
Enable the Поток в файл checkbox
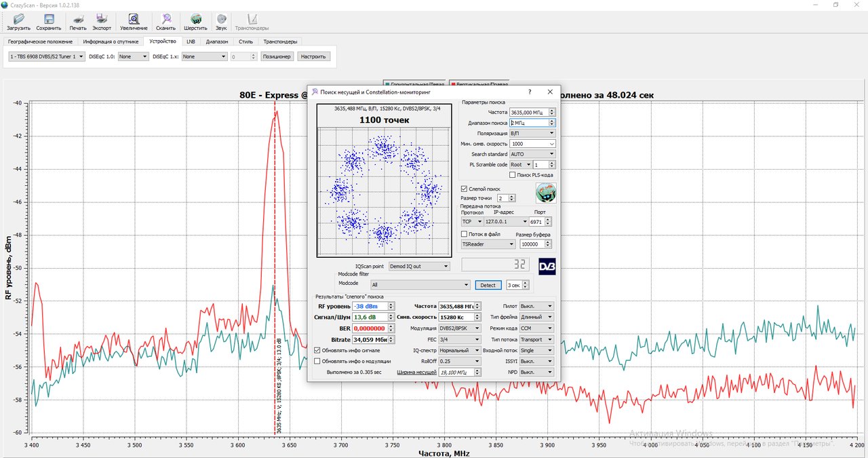pyautogui.click(x=464, y=234)
